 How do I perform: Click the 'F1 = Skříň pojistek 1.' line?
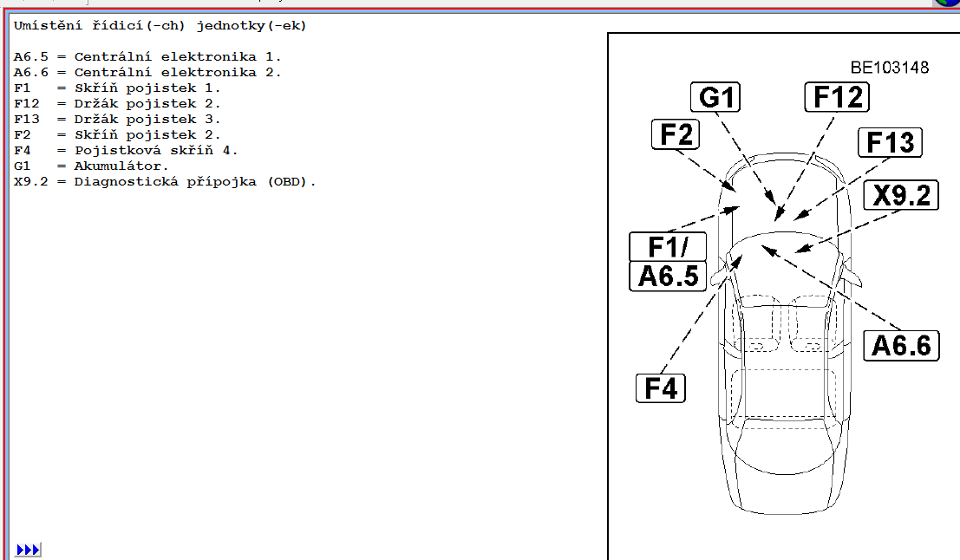117,88
